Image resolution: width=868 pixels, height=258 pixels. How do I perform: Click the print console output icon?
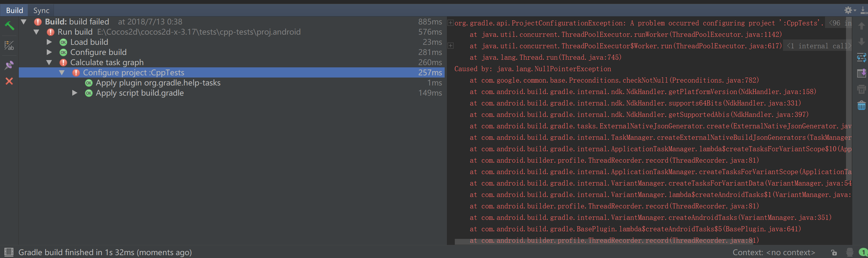(x=861, y=90)
